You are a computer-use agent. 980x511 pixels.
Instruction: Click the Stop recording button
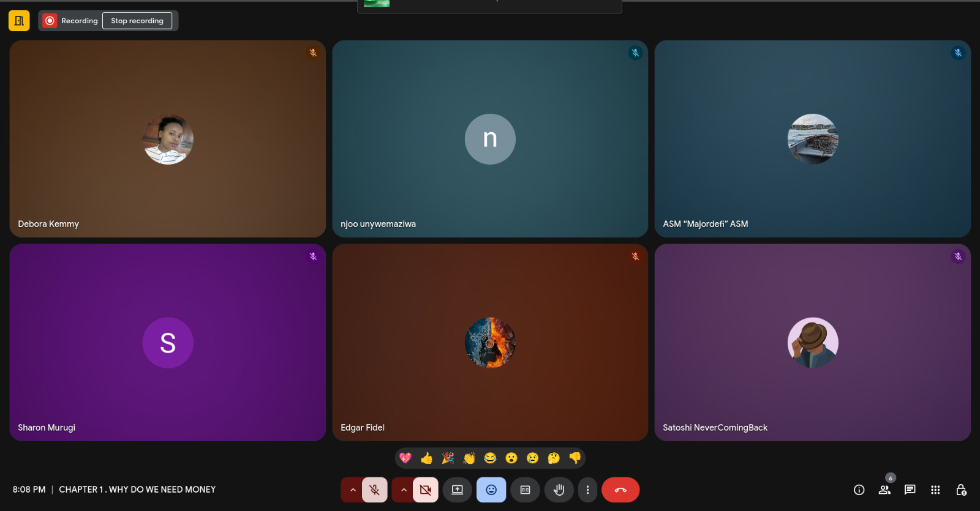137,21
